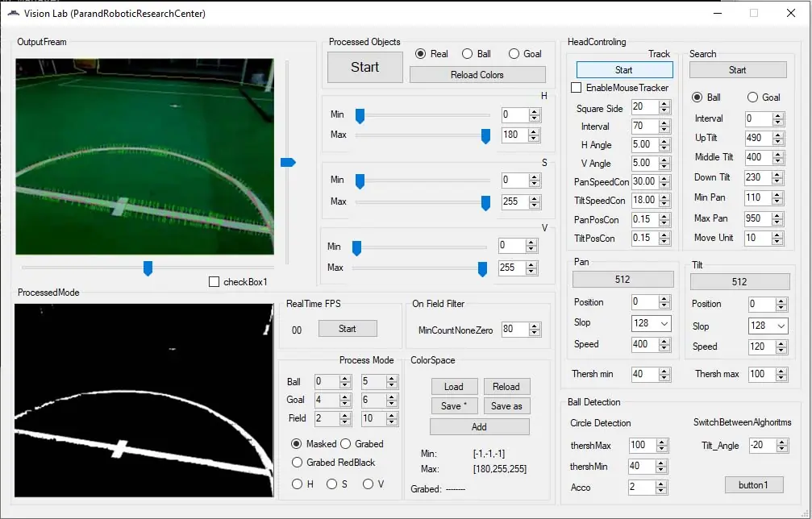Click the Pan Speed spinner arrows
This screenshot has width=812, height=519.
tap(664, 345)
